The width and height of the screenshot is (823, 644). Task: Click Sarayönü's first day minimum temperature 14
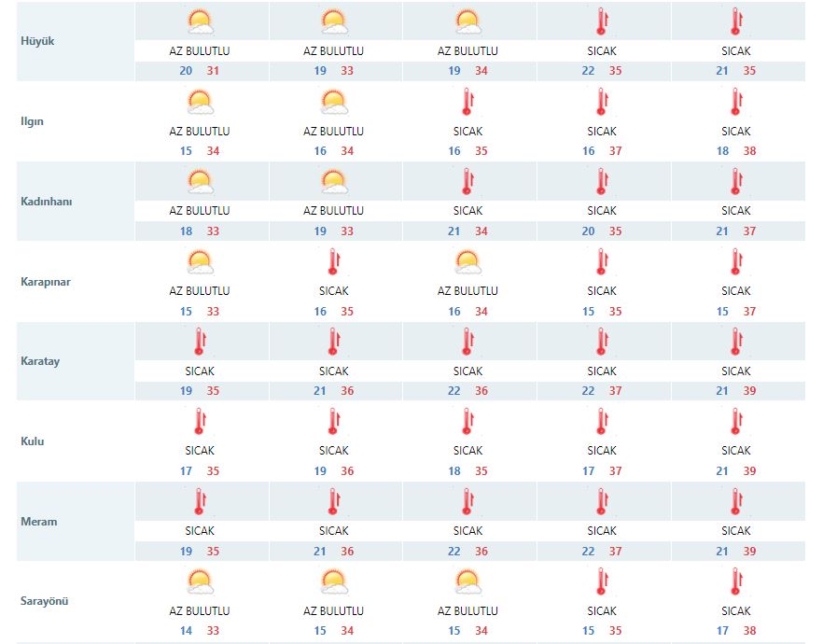187,631
